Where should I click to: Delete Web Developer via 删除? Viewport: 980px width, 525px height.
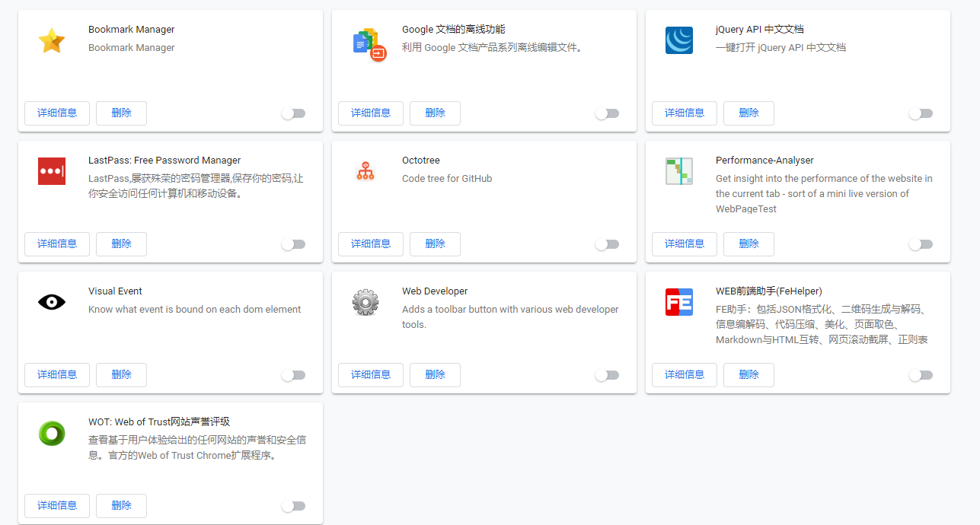pyautogui.click(x=435, y=375)
